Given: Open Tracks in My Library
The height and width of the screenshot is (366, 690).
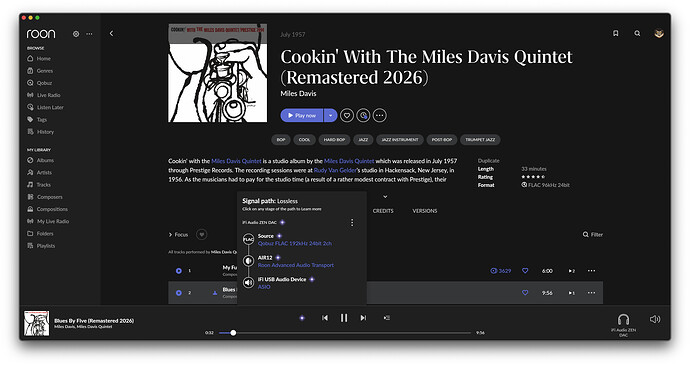Looking at the screenshot, I should pyautogui.click(x=39, y=185).
